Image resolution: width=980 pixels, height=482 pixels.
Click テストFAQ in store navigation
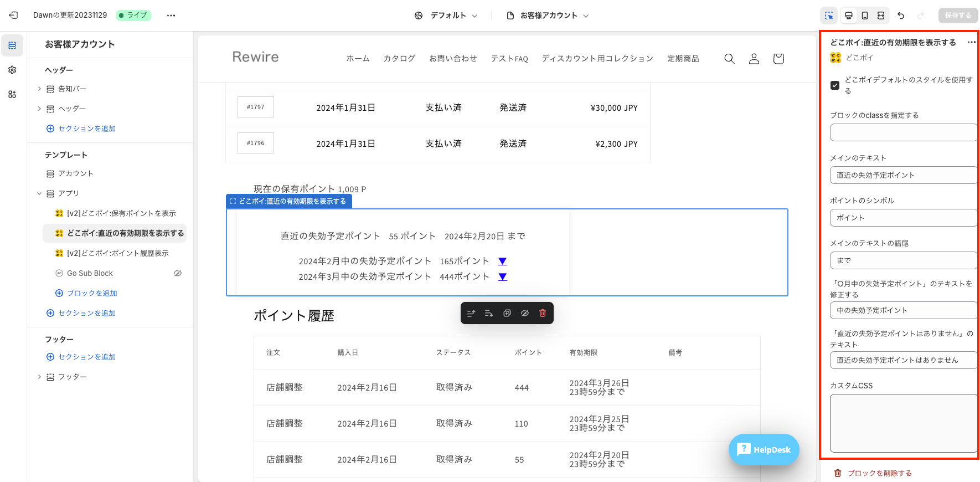pyautogui.click(x=509, y=59)
